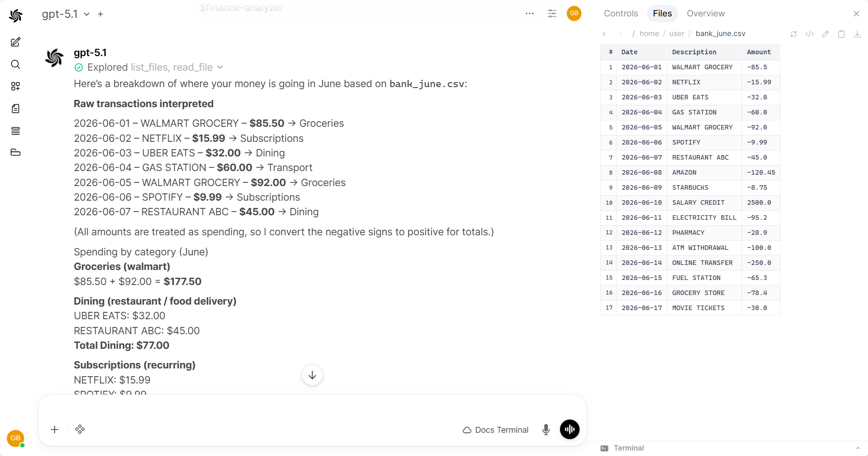The width and height of the screenshot is (868, 456).
Task: Go forward in the file browser
Action: click(620, 34)
